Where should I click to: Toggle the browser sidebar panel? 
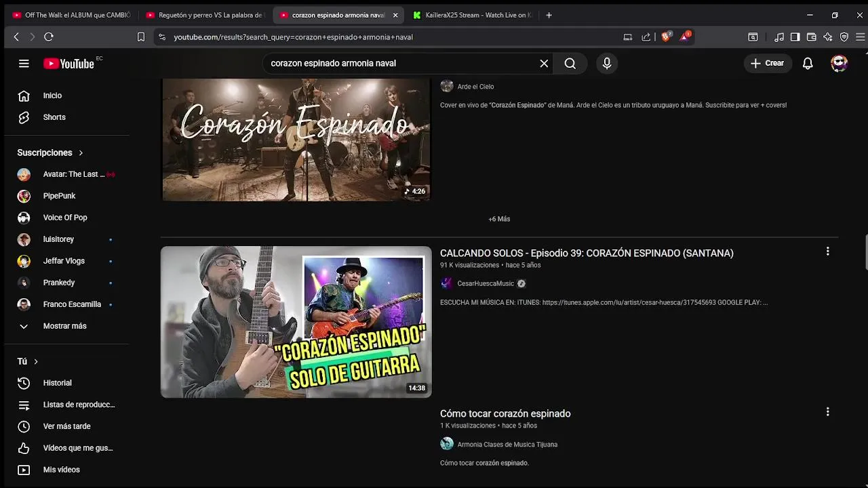(795, 37)
